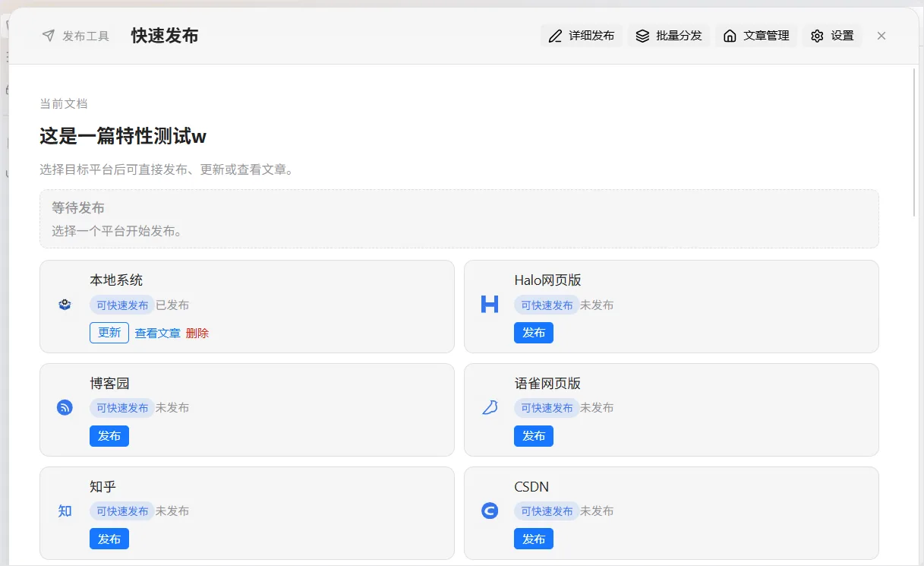Click the 可快速发布 badge on 本地系统
The width and height of the screenshot is (924, 566).
point(122,305)
